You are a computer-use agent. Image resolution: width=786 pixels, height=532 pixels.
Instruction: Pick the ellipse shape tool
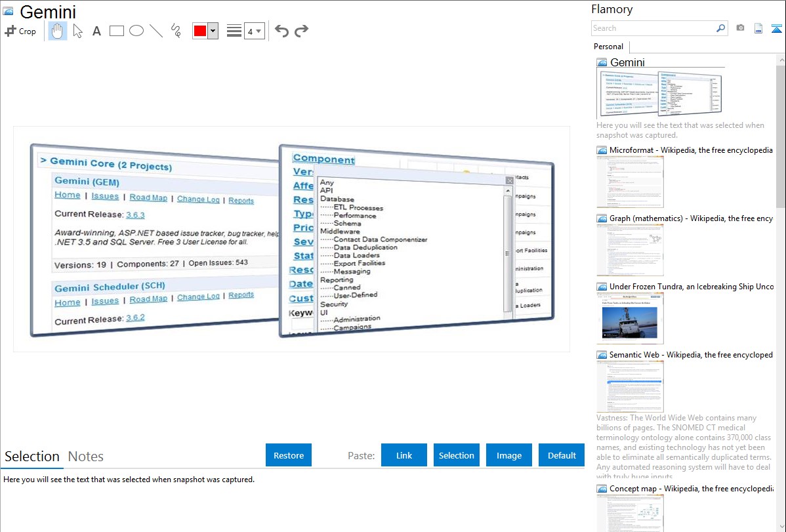(x=136, y=31)
